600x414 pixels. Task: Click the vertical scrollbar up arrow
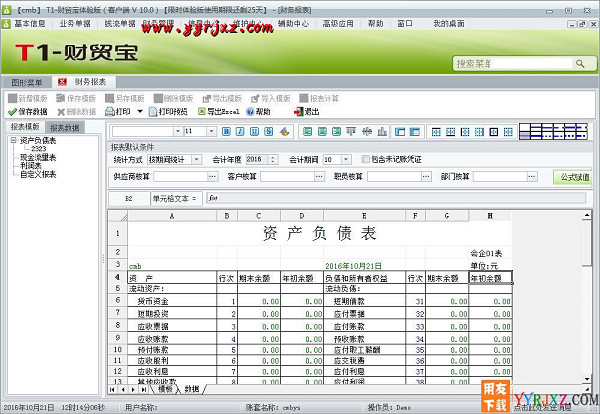point(587,216)
